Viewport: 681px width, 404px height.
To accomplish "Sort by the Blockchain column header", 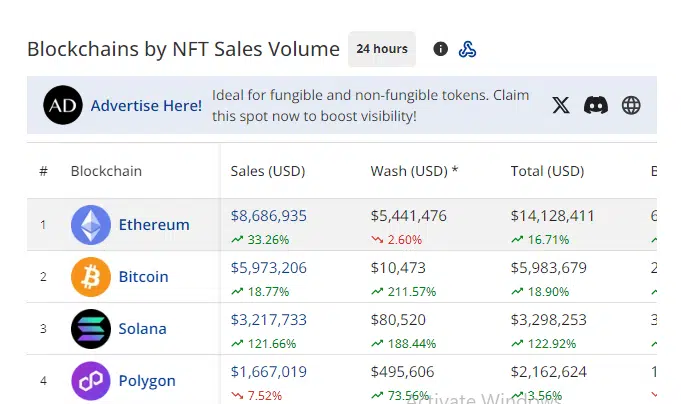I will [x=106, y=171].
